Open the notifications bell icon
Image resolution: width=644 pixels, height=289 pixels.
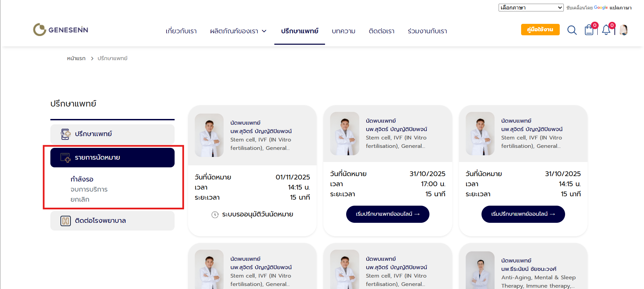pos(606,30)
